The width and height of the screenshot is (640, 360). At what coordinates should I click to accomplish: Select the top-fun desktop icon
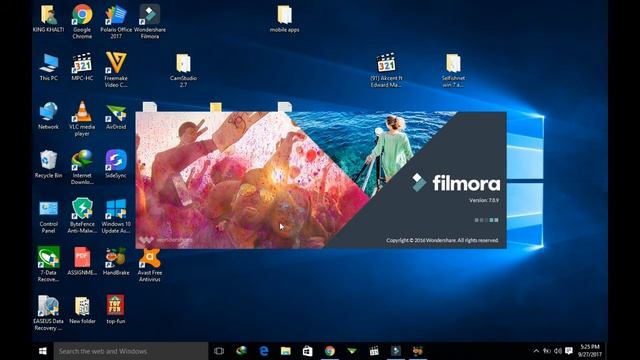(116, 310)
